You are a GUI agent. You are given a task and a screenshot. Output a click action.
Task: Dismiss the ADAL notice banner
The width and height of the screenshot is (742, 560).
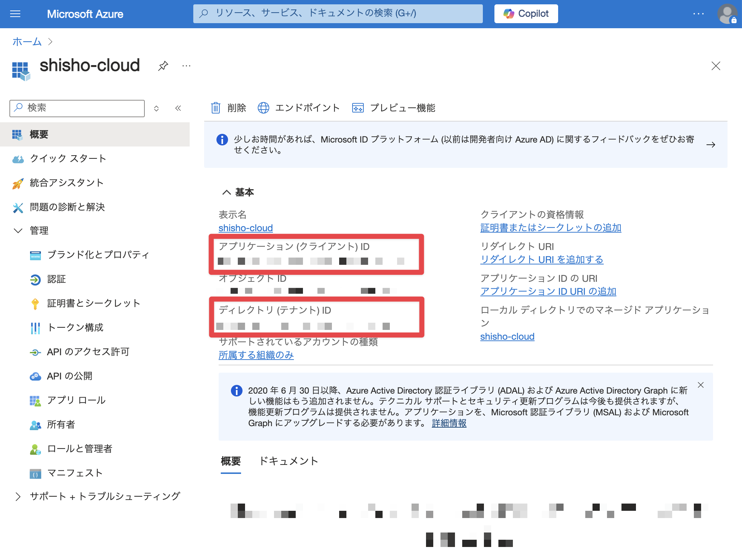pos(701,385)
